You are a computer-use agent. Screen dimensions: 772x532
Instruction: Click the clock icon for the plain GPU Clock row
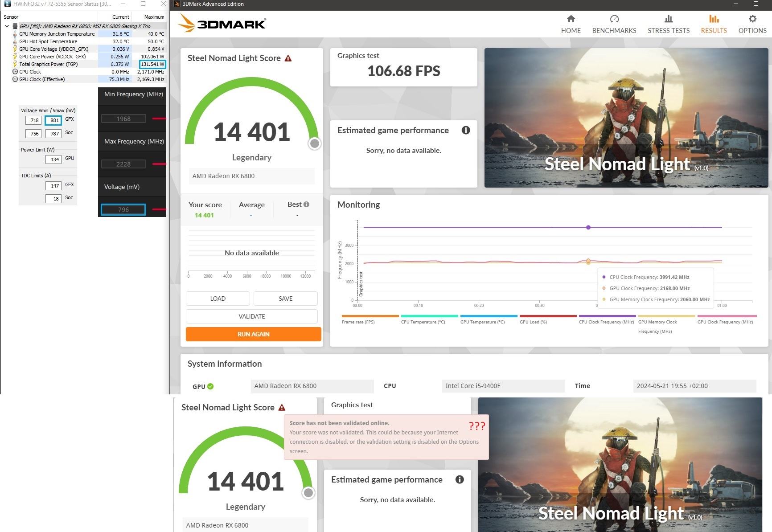point(15,72)
